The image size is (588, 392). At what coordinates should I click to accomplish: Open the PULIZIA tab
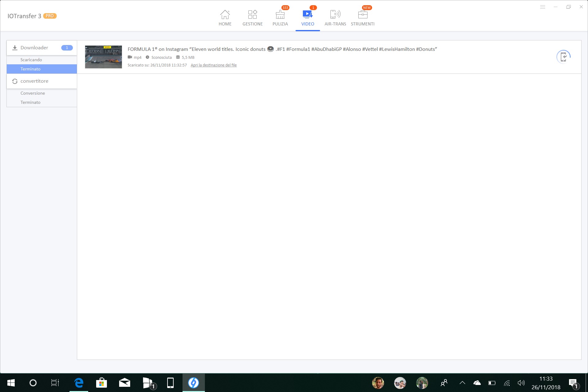280,18
